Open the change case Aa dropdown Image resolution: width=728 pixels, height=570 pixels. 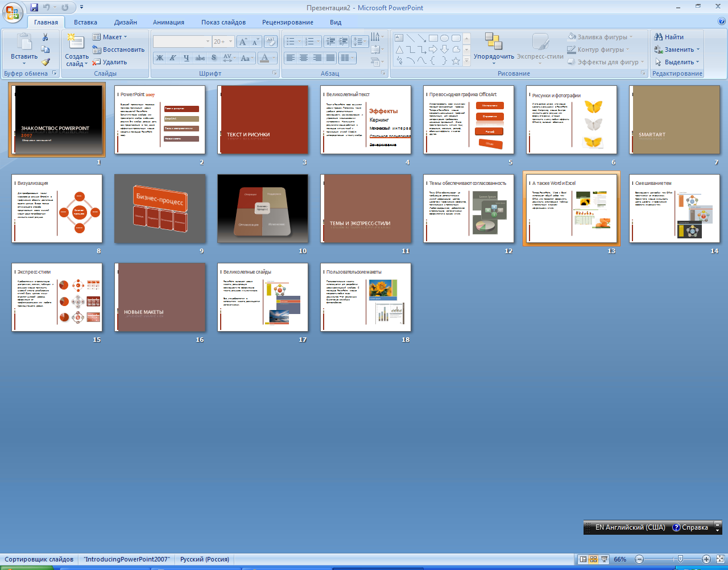(x=247, y=58)
